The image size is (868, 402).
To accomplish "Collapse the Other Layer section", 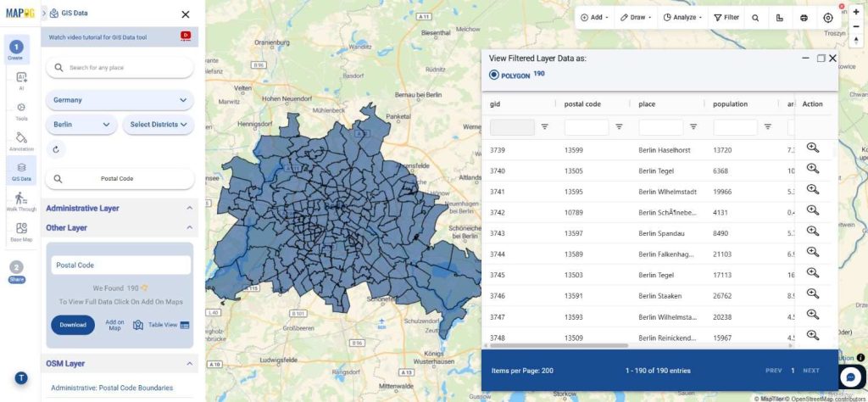I will pyautogui.click(x=189, y=227).
